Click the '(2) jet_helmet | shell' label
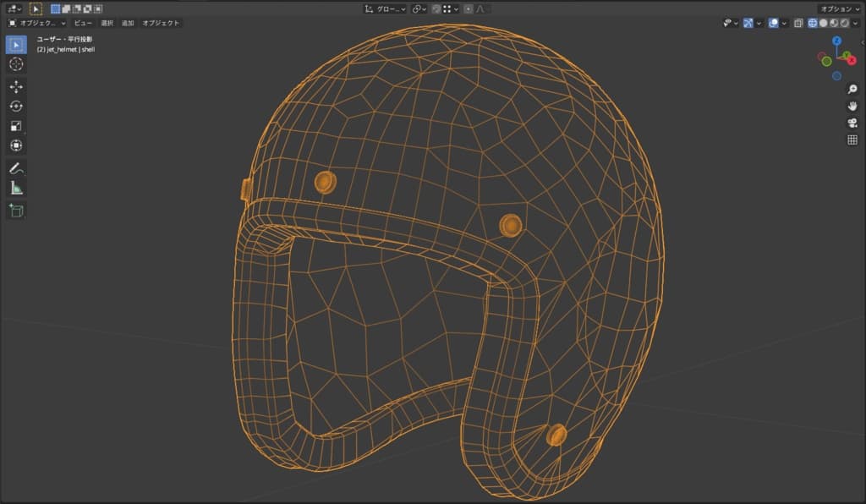866x504 pixels. pyautogui.click(x=66, y=49)
